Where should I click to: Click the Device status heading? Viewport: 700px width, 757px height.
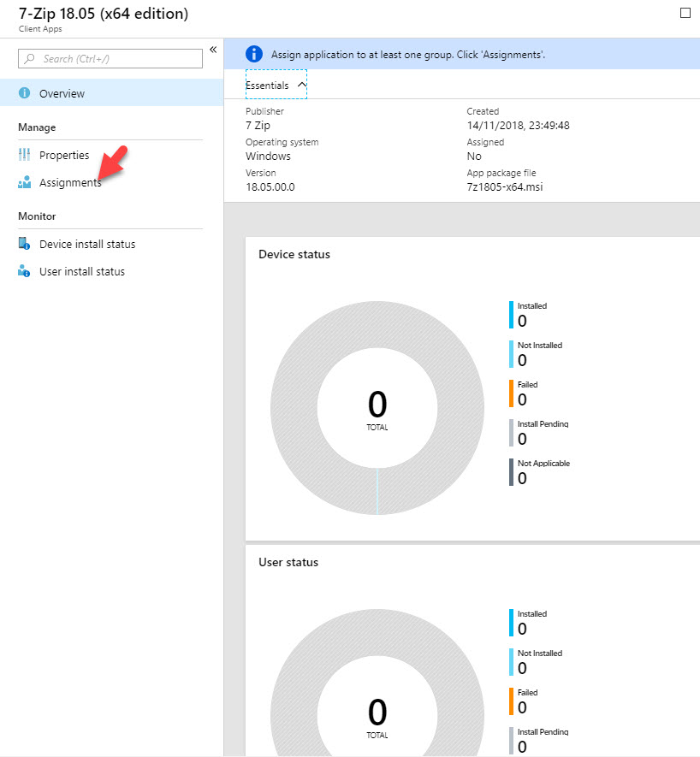[294, 254]
